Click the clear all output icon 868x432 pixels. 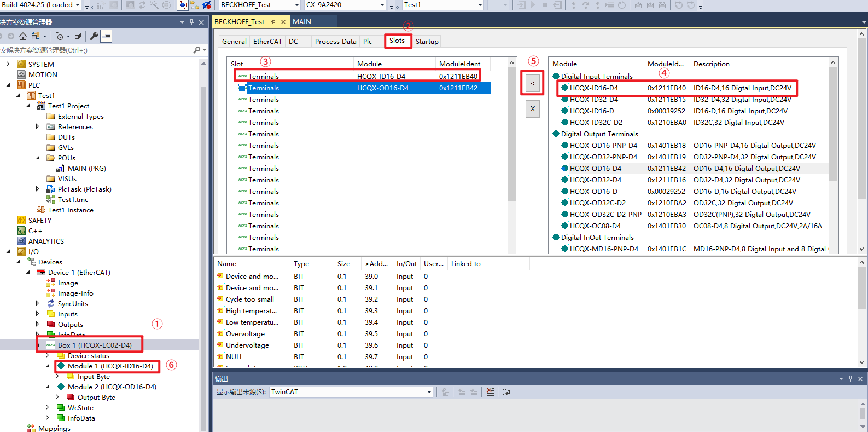click(490, 392)
